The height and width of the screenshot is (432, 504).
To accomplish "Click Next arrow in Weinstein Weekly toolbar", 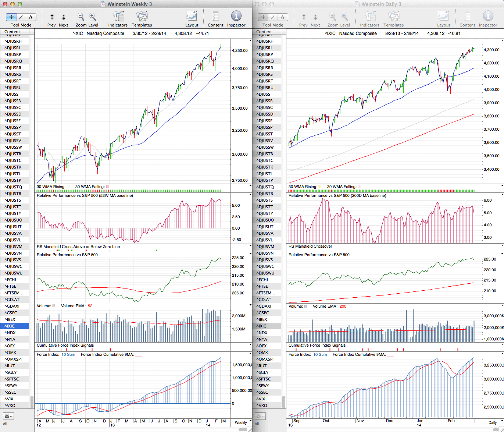I will click(x=64, y=17).
